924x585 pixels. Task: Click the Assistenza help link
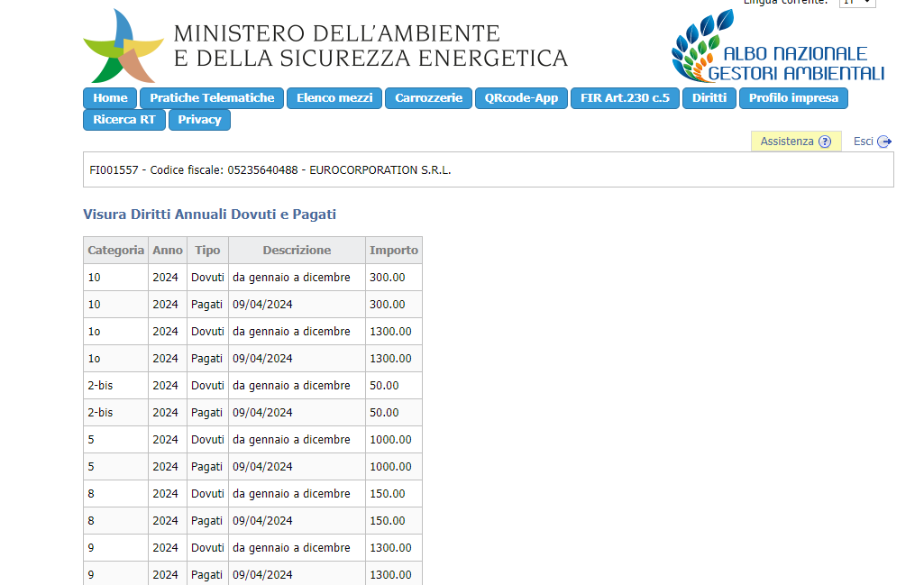[x=787, y=142]
